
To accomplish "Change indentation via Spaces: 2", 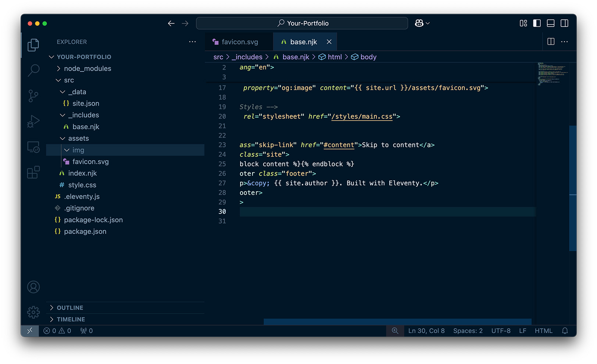I will [x=468, y=331].
